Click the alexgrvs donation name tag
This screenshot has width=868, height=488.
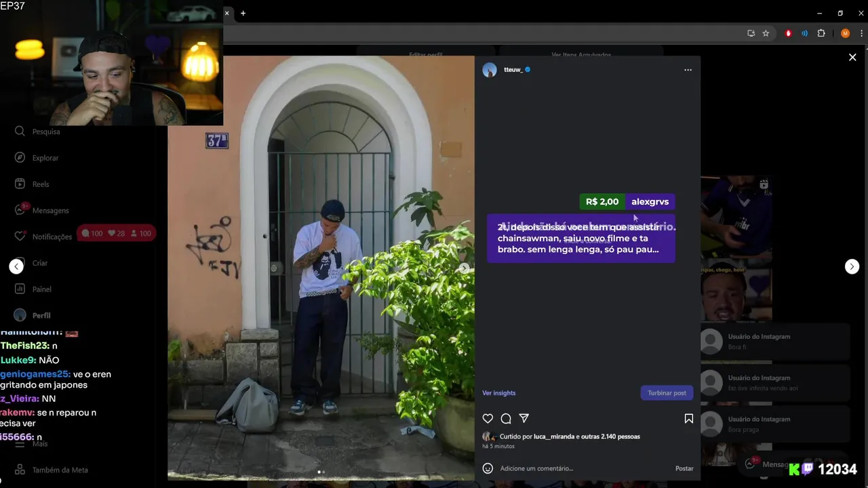tap(650, 202)
